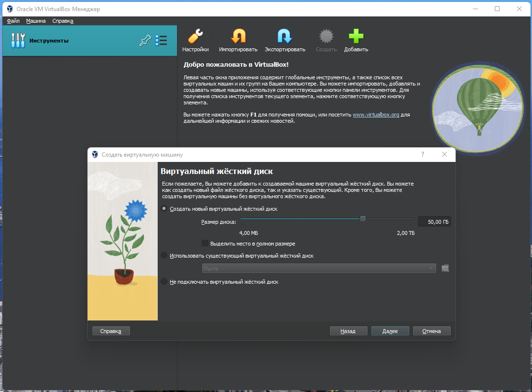Open the list menu icon beside Инструменты
This screenshot has height=392, width=532.
click(x=161, y=40)
